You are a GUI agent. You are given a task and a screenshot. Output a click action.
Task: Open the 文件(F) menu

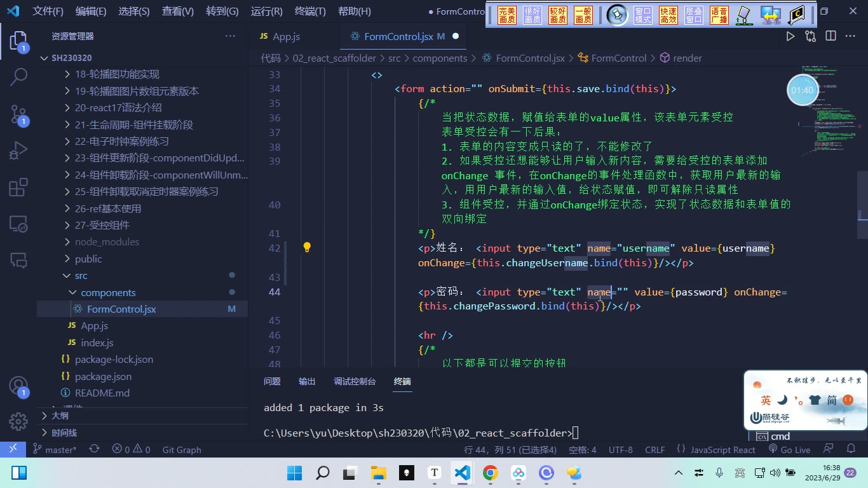pyautogui.click(x=48, y=11)
